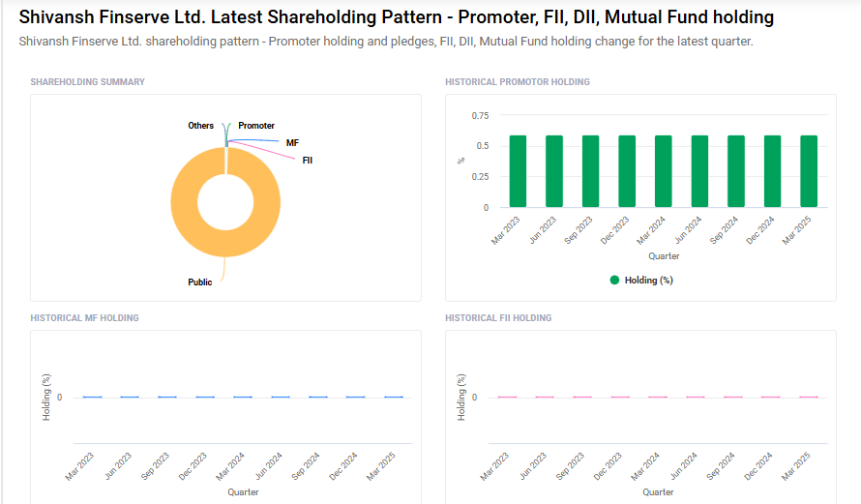Screen dimensions: 861x504
Task: Click Mar 2025 data point in FII holding chart
Action: 809,397
